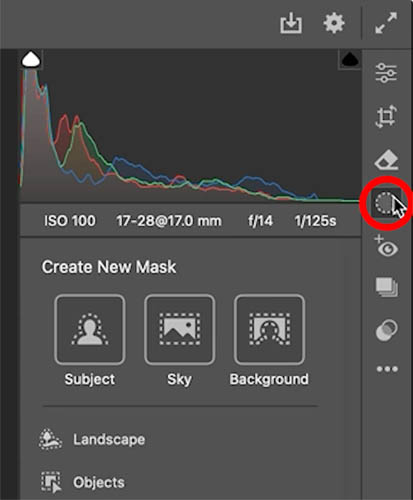Open the Presets overlapping circles icon
413x500 pixels.
(x=386, y=330)
